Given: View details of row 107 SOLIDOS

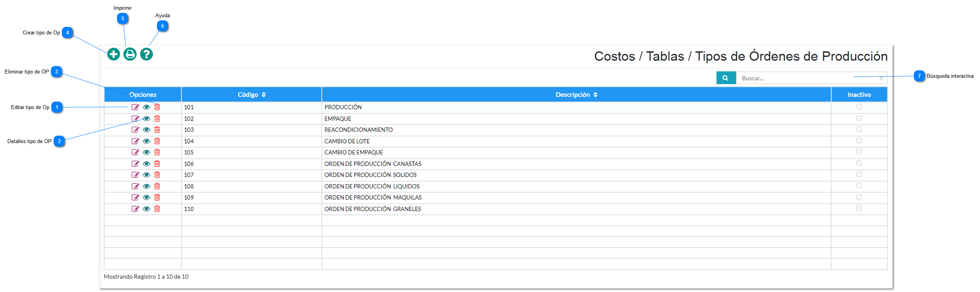Looking at the screenshot, I should coord(146,175).
